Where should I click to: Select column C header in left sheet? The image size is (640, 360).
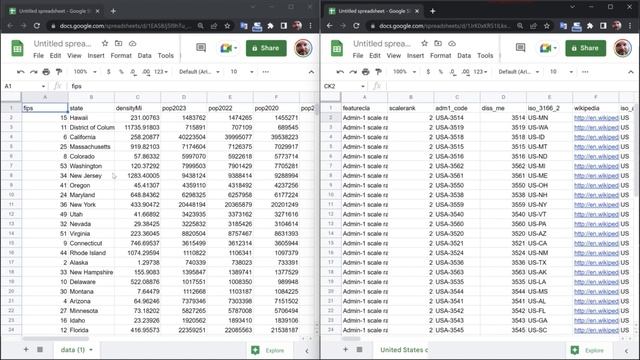point(138,97)
